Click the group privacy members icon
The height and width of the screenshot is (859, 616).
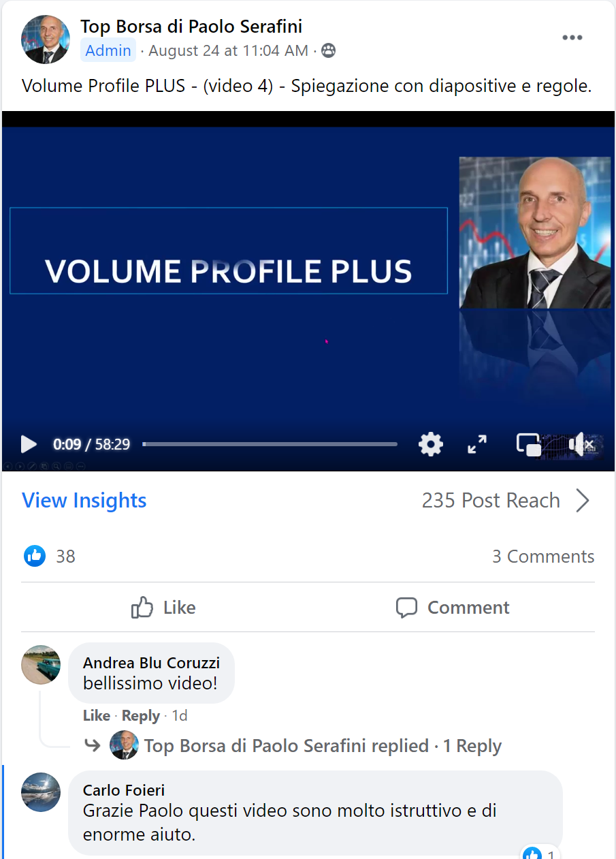coord(328,50)
